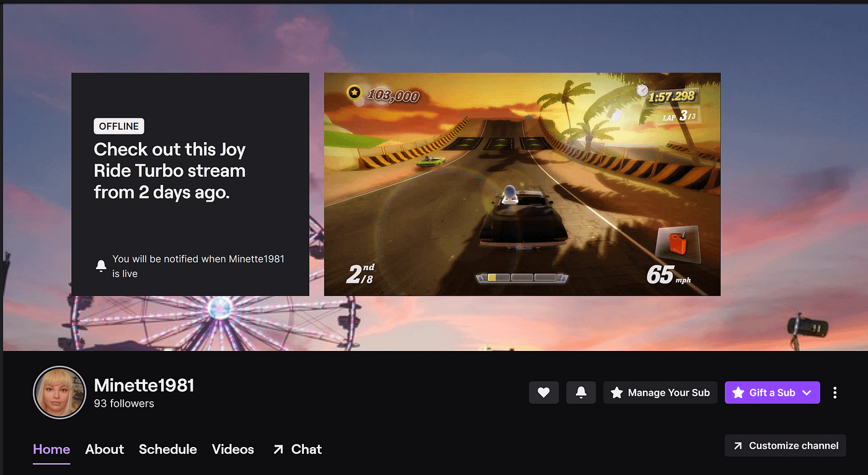Pop out the Chat link

297,449
